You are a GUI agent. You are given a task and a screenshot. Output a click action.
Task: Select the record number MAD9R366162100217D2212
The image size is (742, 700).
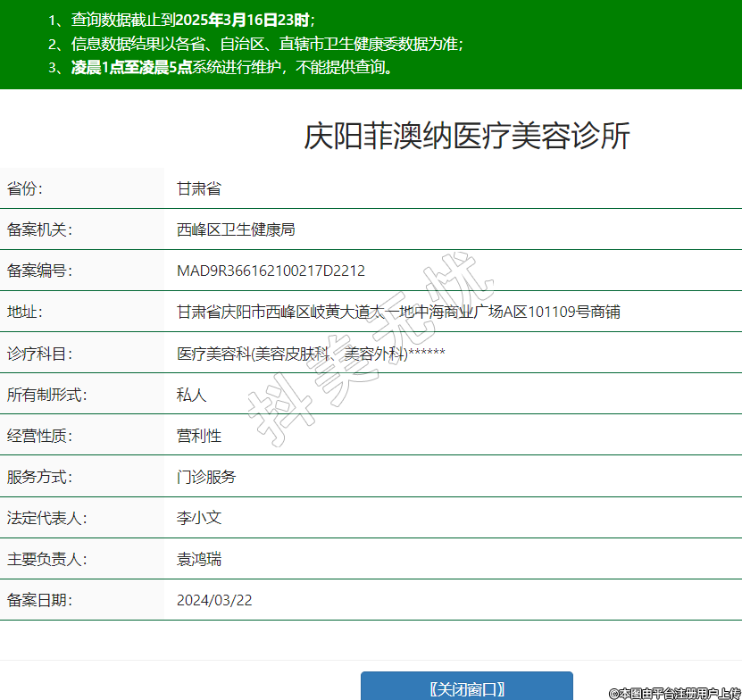click(271, 271)
